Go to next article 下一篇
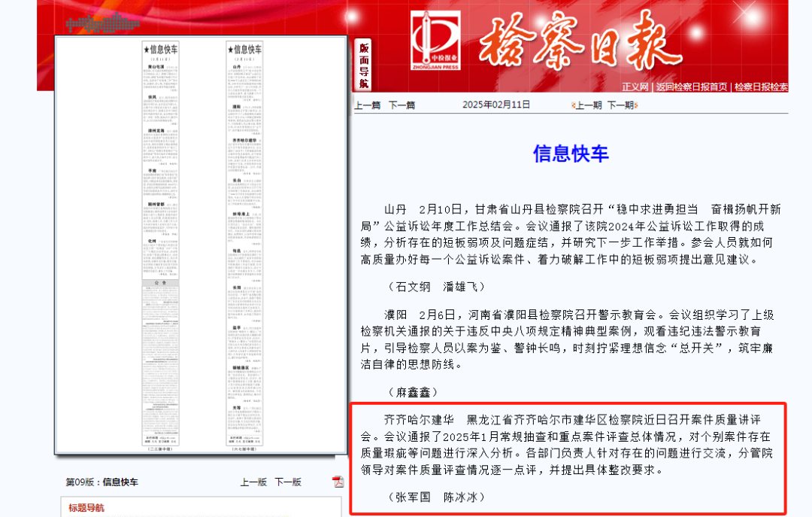The height and width of the screenshot is (517, 812). [x=401, y=105]
